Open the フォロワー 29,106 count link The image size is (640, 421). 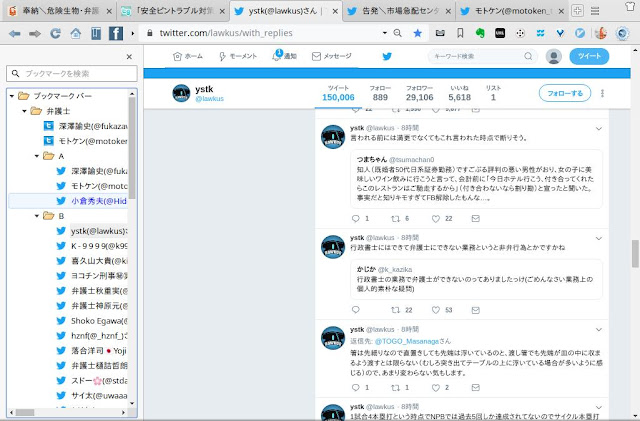coord(419,94)
